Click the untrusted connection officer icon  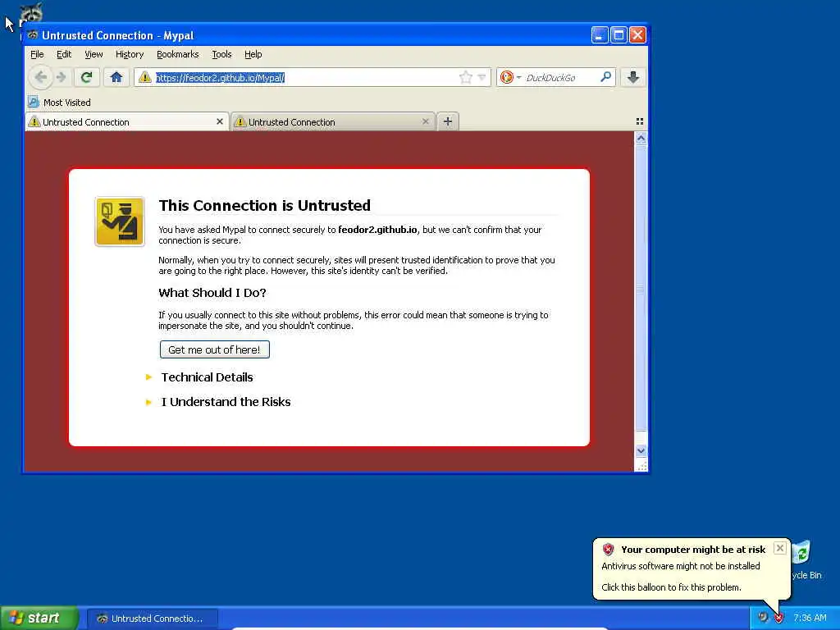coord(120,221)
